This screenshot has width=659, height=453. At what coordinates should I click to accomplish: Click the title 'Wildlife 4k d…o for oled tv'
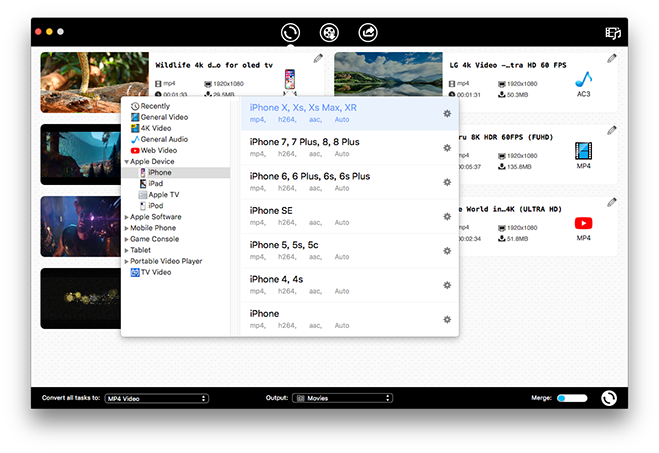pos(214,65)
